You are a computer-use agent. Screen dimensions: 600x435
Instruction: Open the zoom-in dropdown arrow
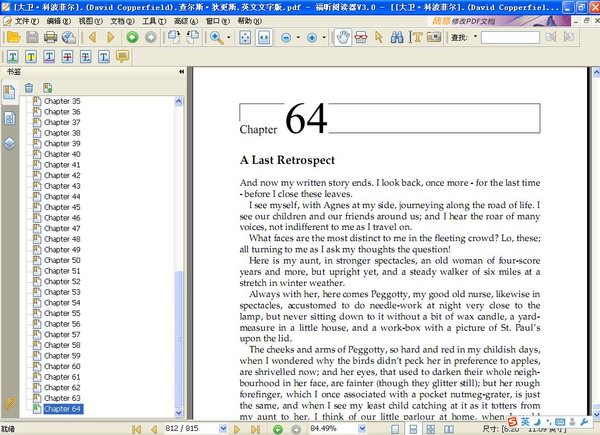pyautogui.click(x=324, y=37)
